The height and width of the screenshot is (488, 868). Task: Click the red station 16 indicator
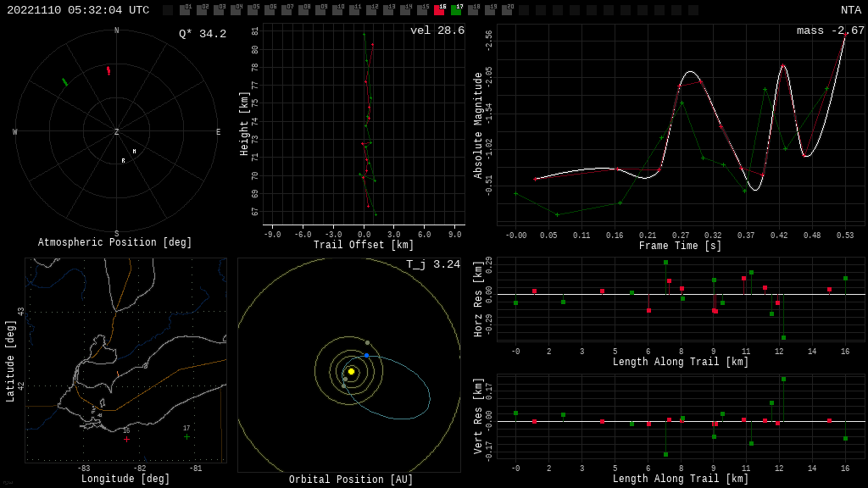pos(439,9)
